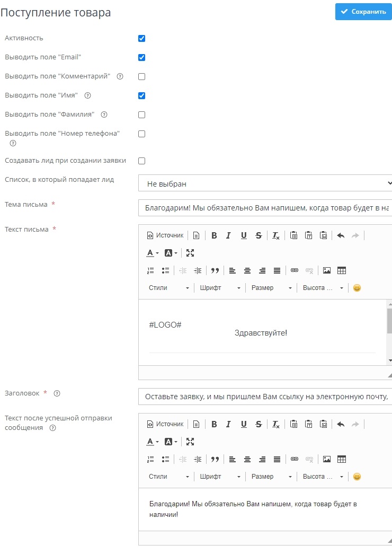
Task: Expand "Размер" dropdown in success message editor
Action: click(271, 477)
